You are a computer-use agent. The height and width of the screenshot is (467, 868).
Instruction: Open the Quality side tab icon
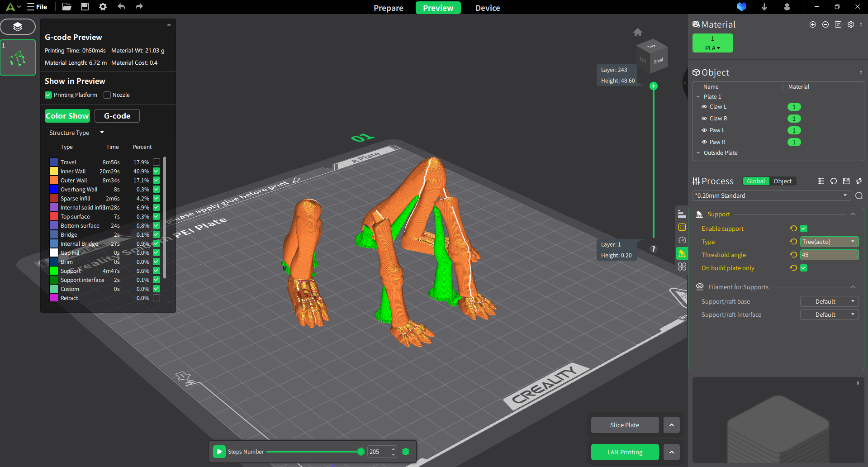[682, 214]
